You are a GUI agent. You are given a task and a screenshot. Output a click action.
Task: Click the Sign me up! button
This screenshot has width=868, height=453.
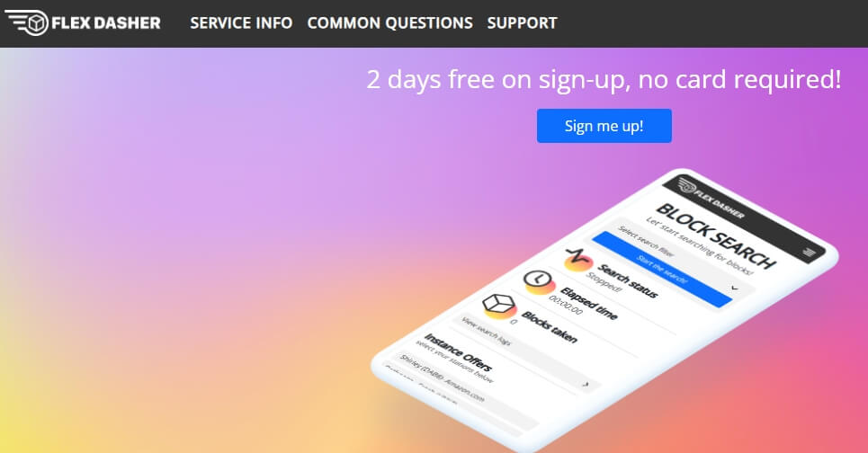pos(604,126)
